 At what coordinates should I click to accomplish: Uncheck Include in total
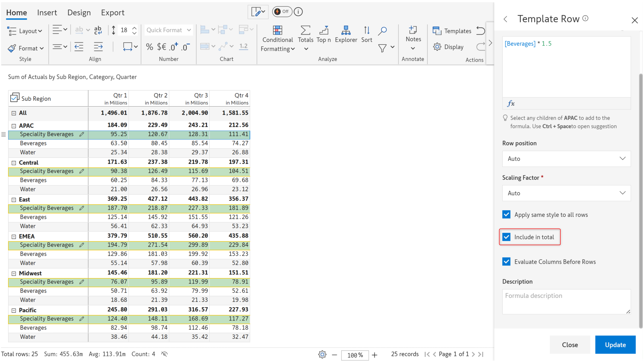(507, 237)
